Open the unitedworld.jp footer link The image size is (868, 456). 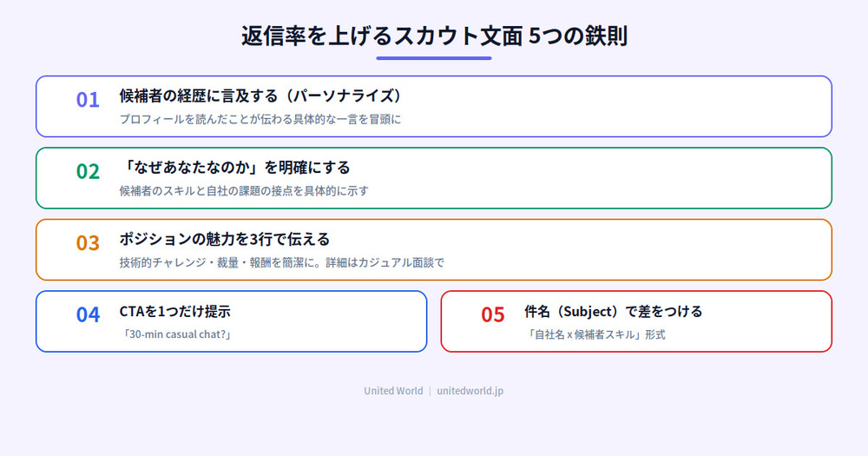[470, 391]
